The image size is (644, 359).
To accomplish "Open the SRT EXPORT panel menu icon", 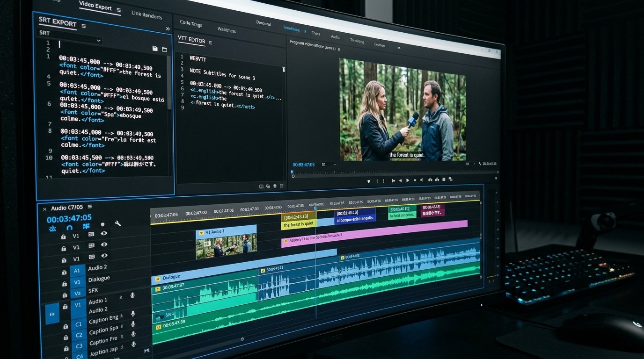I will 84,26.
